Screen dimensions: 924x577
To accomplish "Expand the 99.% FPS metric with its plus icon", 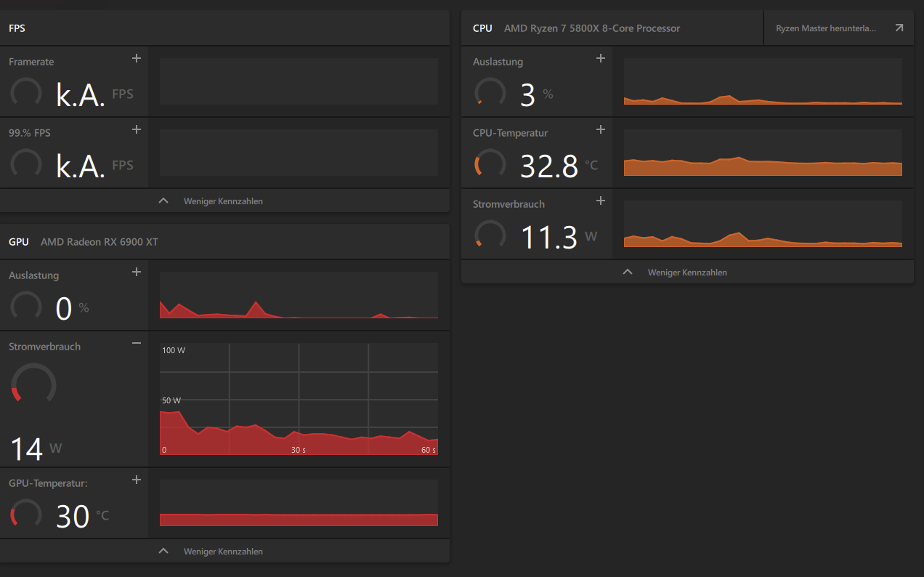I will (137, 129).
